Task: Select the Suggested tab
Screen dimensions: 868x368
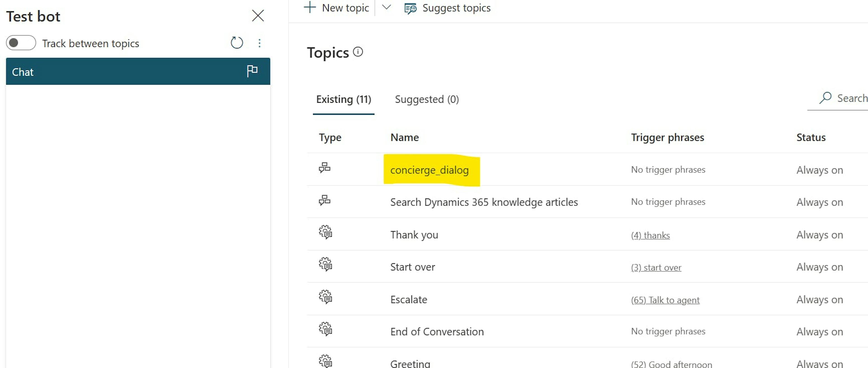Action: pyautogui.click(x=426, y=99)
